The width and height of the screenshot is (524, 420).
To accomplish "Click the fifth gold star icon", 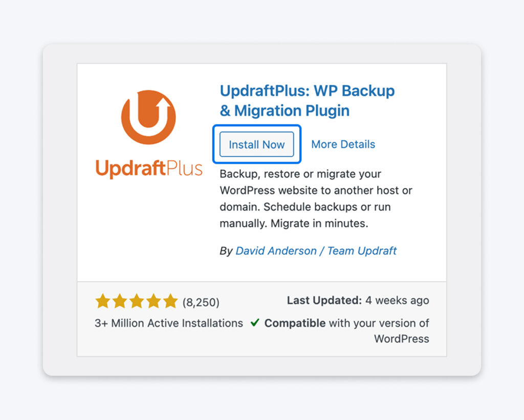I will tap(169, 301).
